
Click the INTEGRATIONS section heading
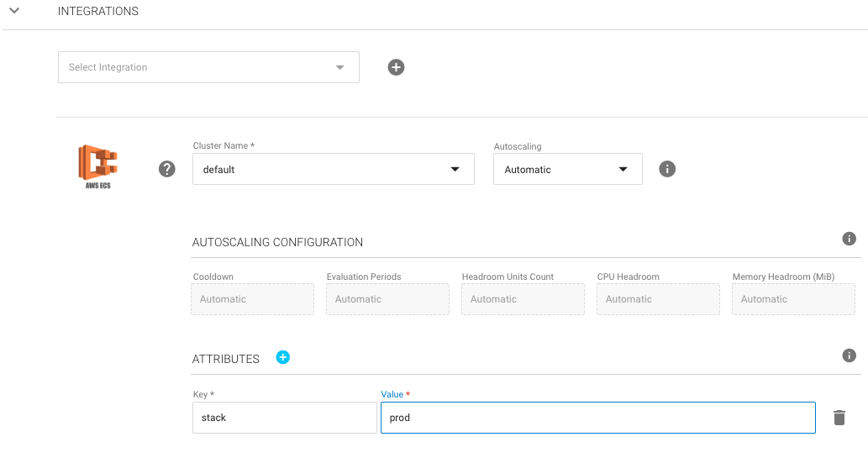pos(97,12)
